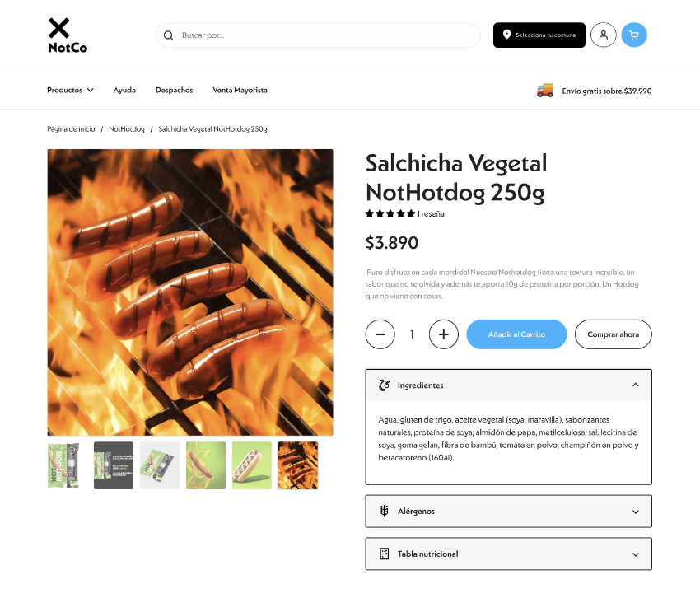Click the search magnifier icon
This screenshot has width=700, height=598.
pos(168,35)
